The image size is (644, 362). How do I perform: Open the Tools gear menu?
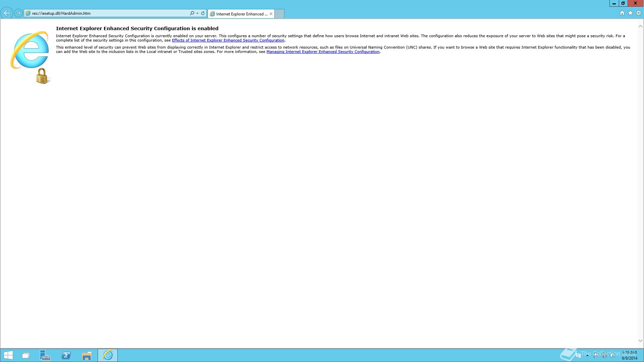pyautogui.click(x=639, y=13)
